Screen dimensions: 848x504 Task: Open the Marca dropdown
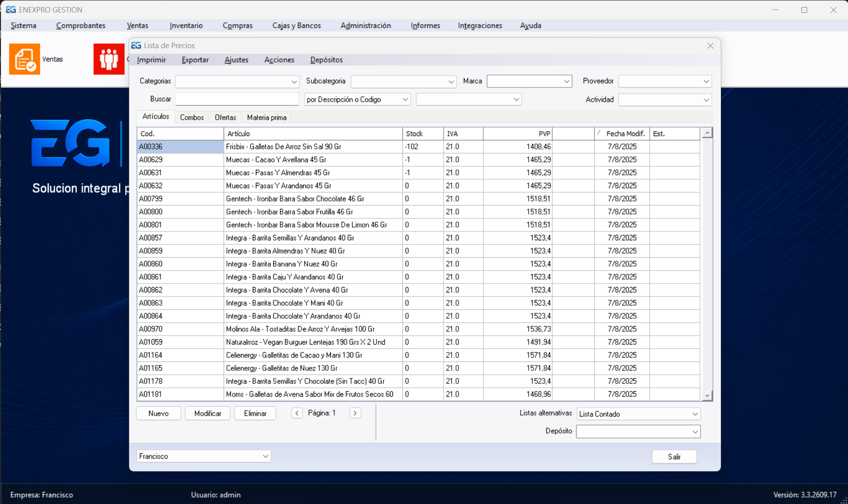(x=566, y=81)
